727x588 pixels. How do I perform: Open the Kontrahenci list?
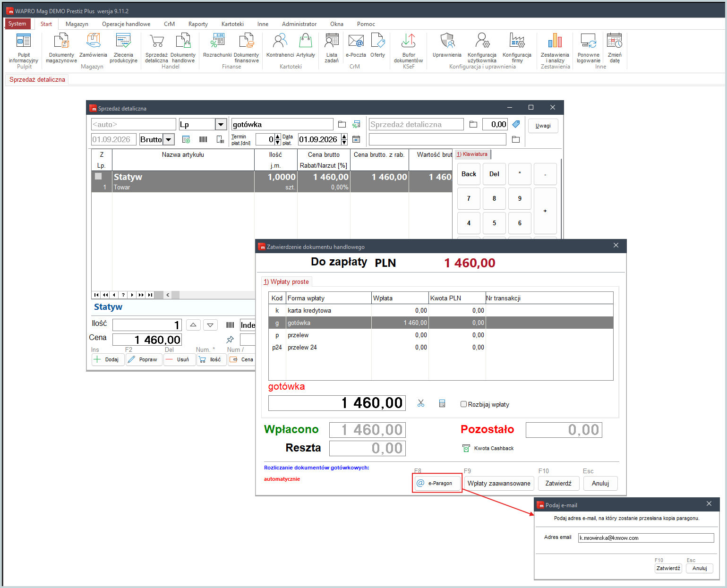[280, 45]
